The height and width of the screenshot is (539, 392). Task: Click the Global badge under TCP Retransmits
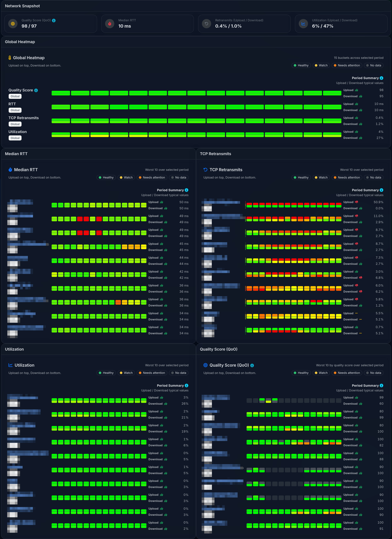[15, 124]
